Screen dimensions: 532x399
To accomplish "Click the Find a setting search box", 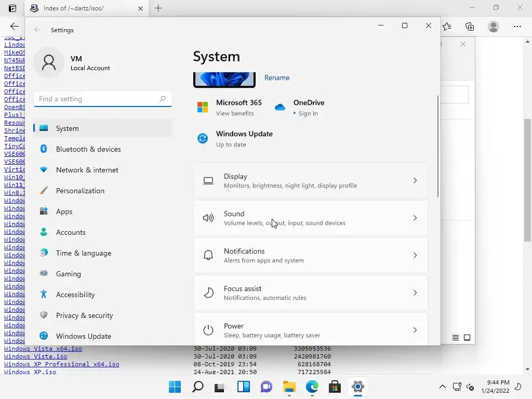I will pos(103,99).
